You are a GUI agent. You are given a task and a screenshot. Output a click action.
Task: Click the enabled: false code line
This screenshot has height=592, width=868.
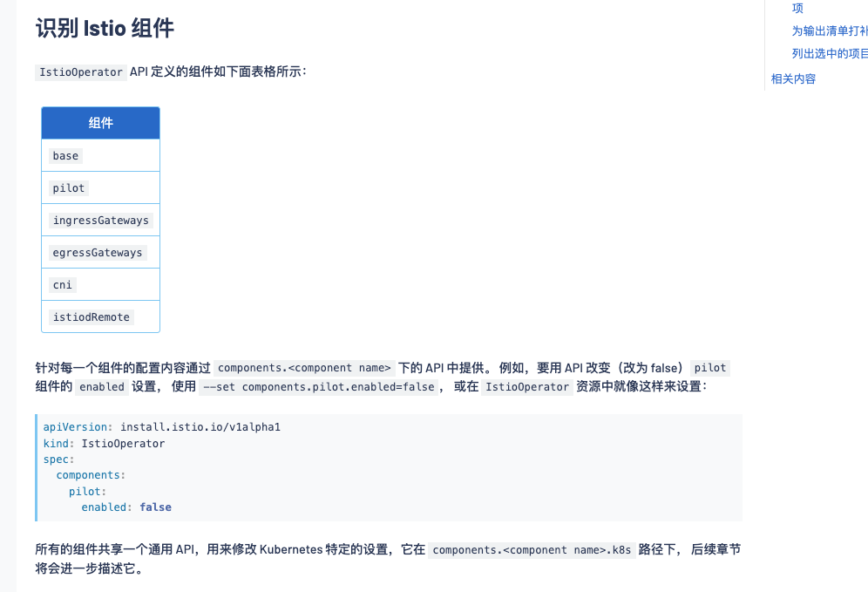pyautogui.click(x=126, y=507)
